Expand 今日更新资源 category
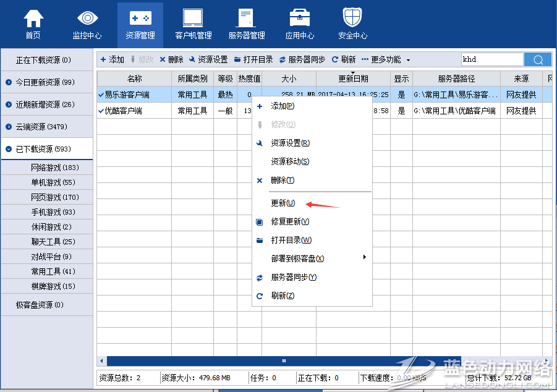Image resolution: width=557 pixels, height=392 pixels. [x=9, y=82]
